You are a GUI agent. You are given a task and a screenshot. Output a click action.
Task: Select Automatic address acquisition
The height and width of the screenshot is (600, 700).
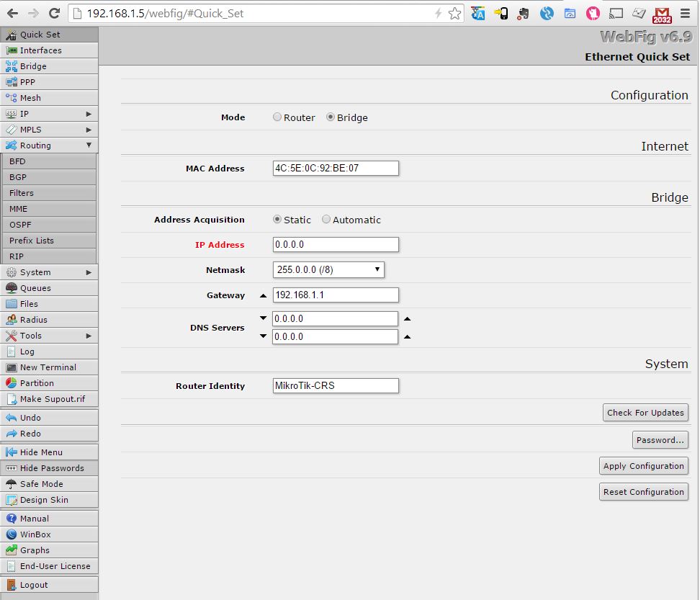click(326, 220)
